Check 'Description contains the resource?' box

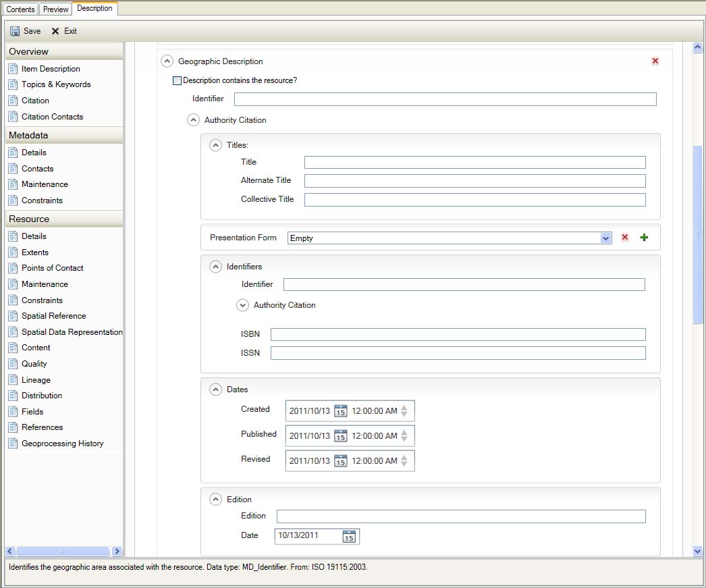pyautogui.click(x=178, y=81)
